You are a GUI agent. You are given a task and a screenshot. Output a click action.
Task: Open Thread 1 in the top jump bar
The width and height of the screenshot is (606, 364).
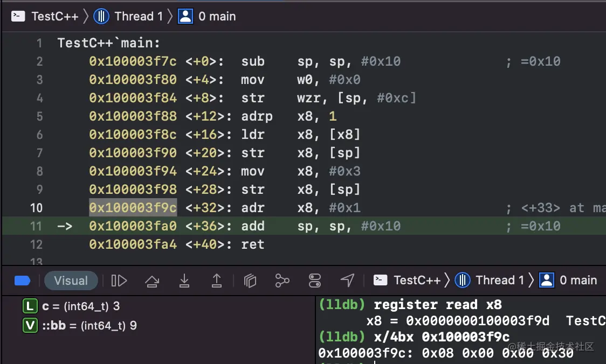(x=139, y=16)
